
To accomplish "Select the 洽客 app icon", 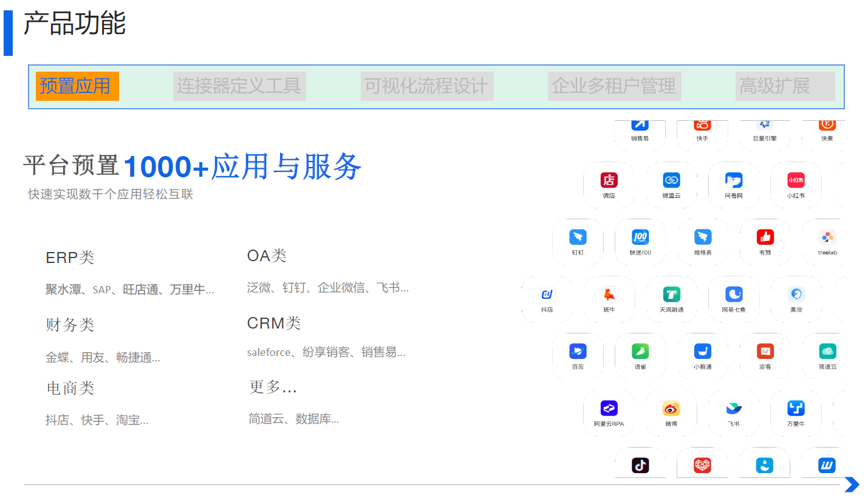I will tap(765, 351).
